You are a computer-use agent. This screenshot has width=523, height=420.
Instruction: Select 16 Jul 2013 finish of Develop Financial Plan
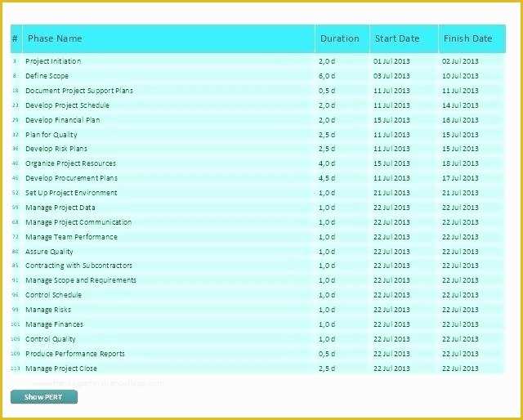pyautogui.click(x=460, y=120)
